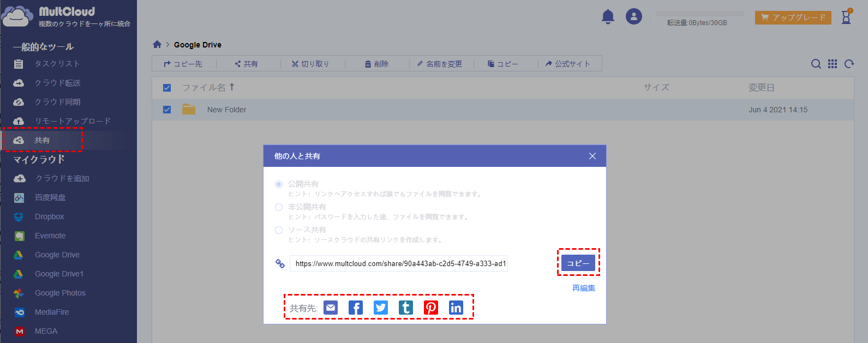
Task: Click the Jun 4 2021 14:15 date
Action: tap(778, 110)
